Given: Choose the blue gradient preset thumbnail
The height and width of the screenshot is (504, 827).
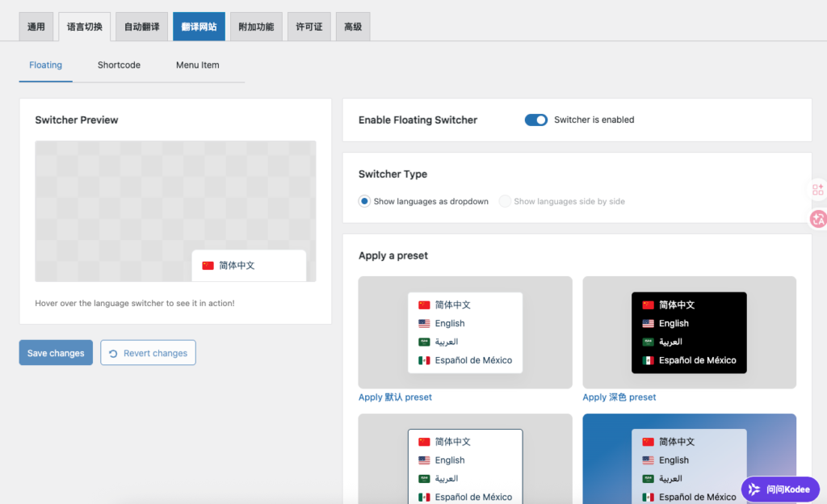Looking at the screenshot, I should [x=690, y=459].
